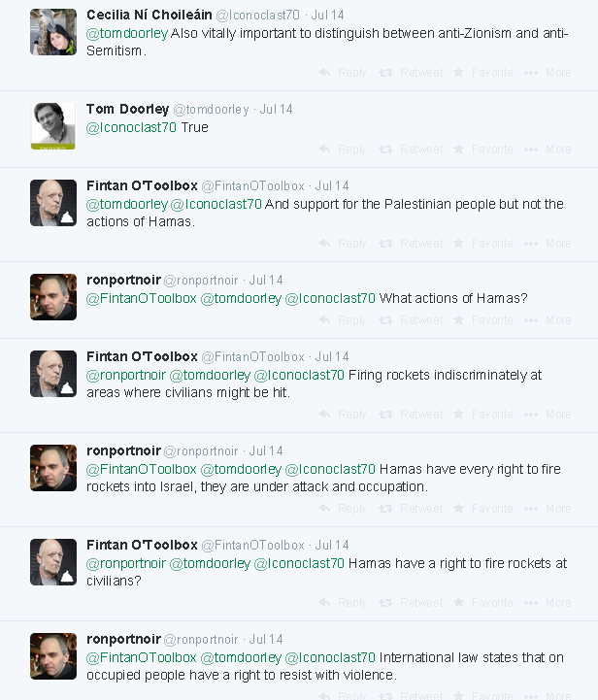Expand More on "rockets at civilians?" tweet
Screen dimensions: 598x700
click(548, 603)
